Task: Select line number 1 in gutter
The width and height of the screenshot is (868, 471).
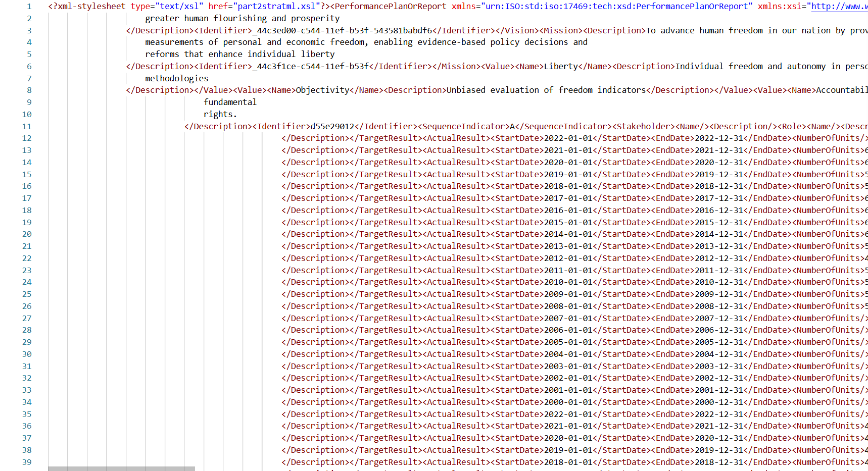Action: [x=29, y=7]
